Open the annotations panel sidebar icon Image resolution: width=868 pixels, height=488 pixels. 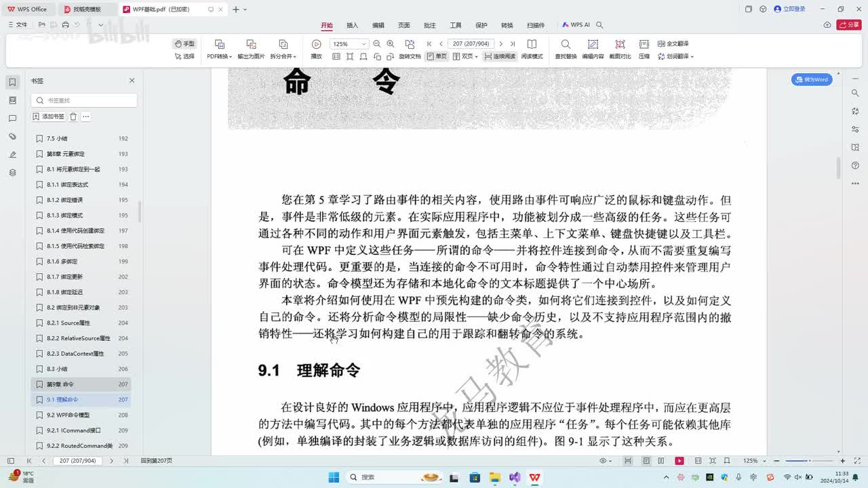pos(12,119)
